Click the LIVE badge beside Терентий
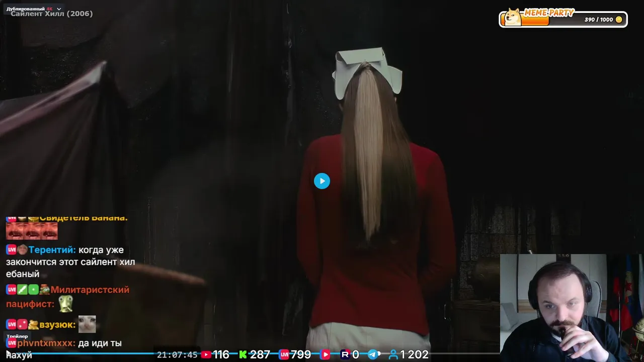 (x=11, y=250)
